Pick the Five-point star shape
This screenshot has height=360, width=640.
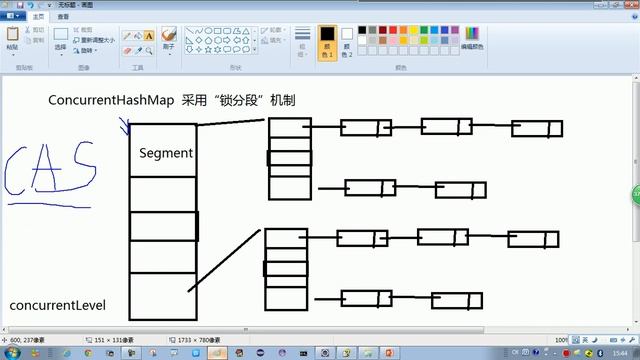tap(208, 49)
